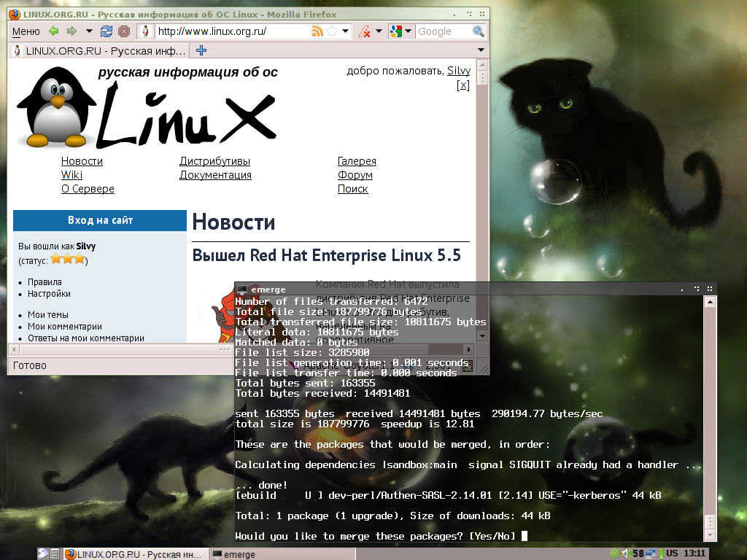Open Ответы на мои комментарии link

[86, 338]
